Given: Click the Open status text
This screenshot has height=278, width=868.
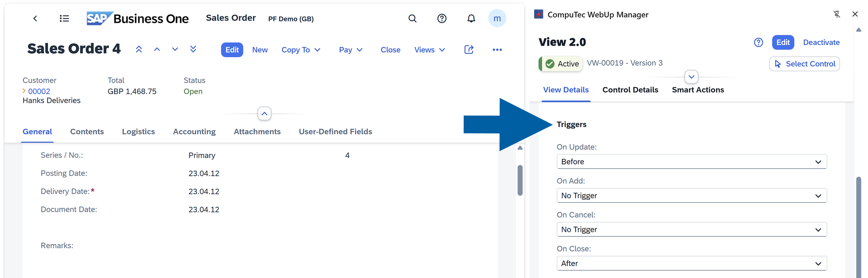Looking at the screenshot, I should pos(193,91).
